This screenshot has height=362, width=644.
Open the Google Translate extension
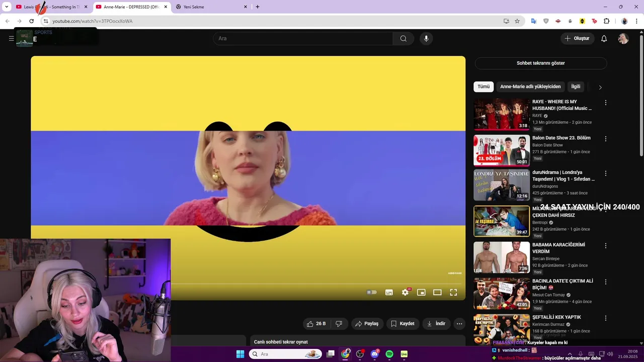point(534,21)
